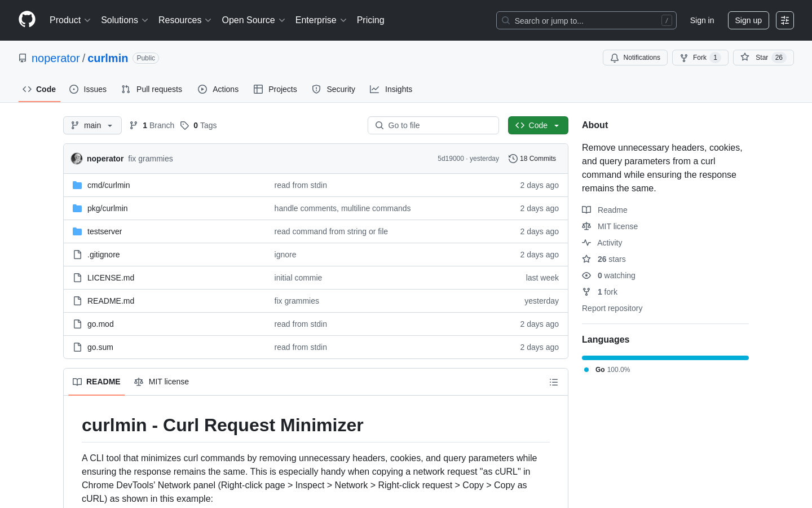Click the repository icon before noperator
Image resolution: width=812 pixels, height=508 pixels.
(23, 58)
